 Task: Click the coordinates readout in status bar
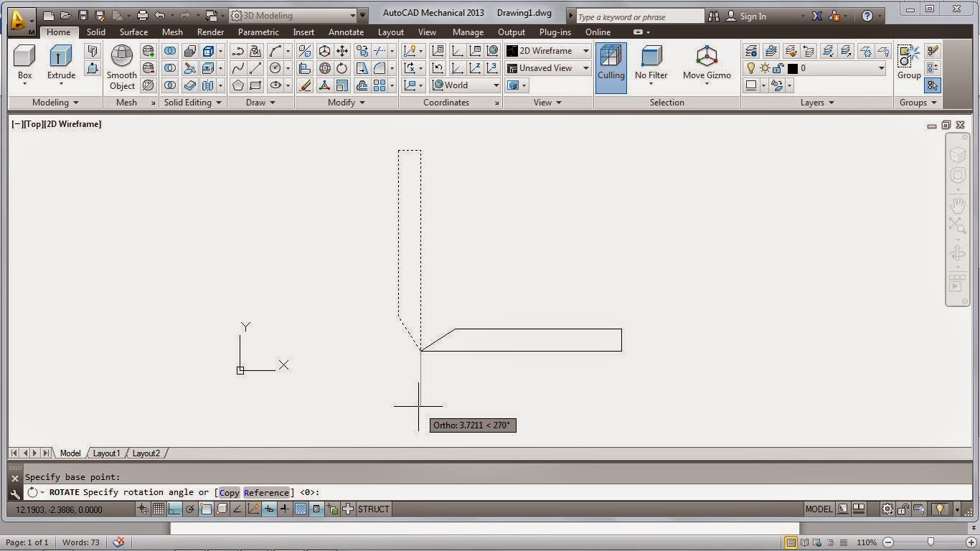click(59, 509)
